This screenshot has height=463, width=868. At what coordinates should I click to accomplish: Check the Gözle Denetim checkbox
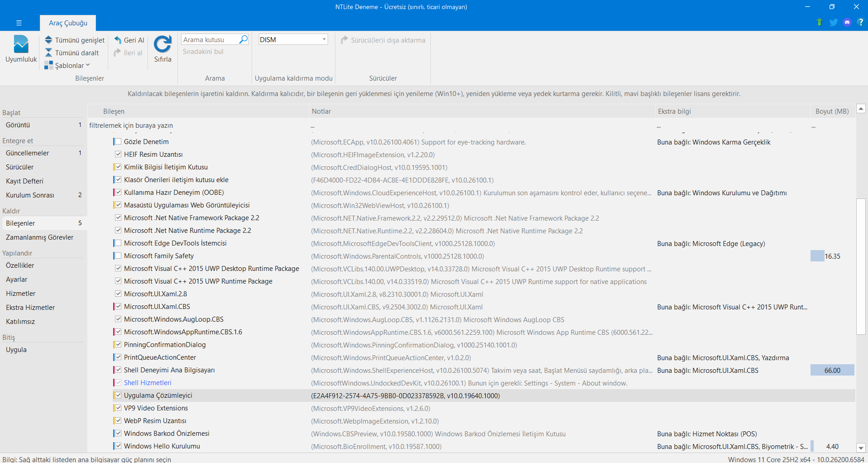click(118, 142)
